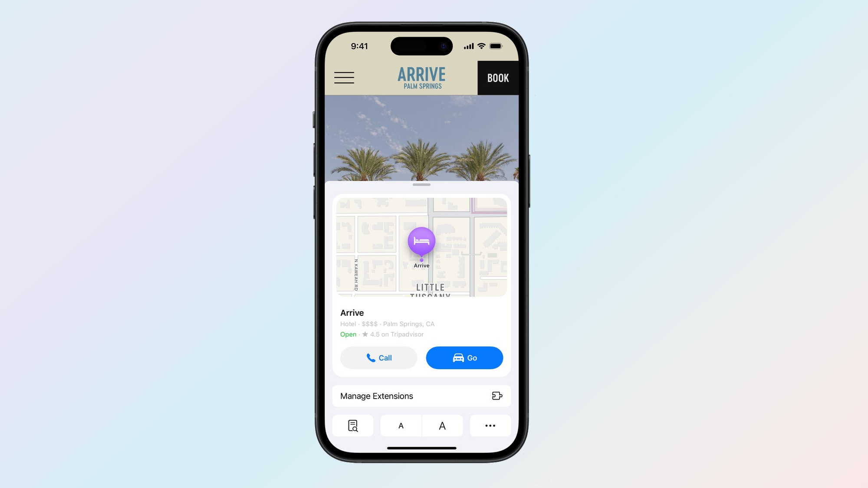Tap the receipt/checklist icon bottom bar

click(x=352, y=426)
